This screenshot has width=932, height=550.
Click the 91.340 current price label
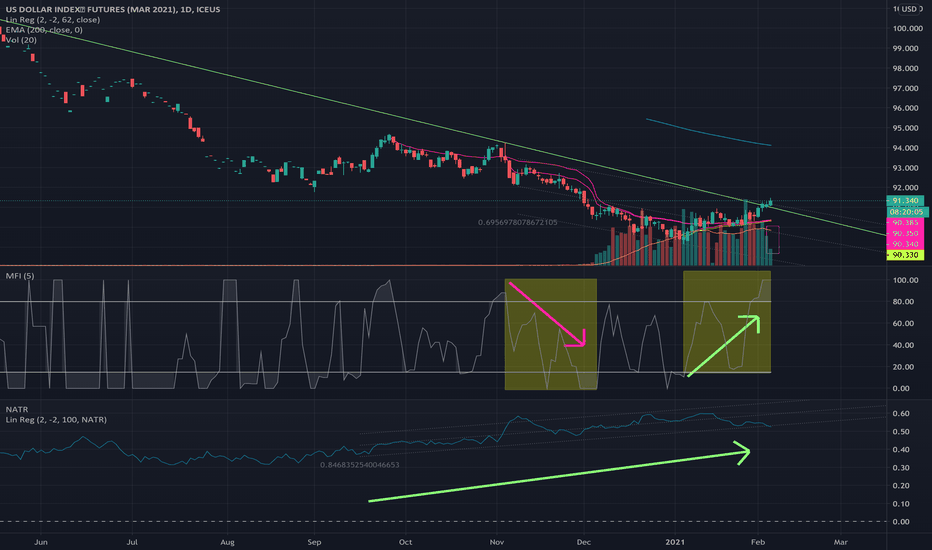tap(905, 201)
